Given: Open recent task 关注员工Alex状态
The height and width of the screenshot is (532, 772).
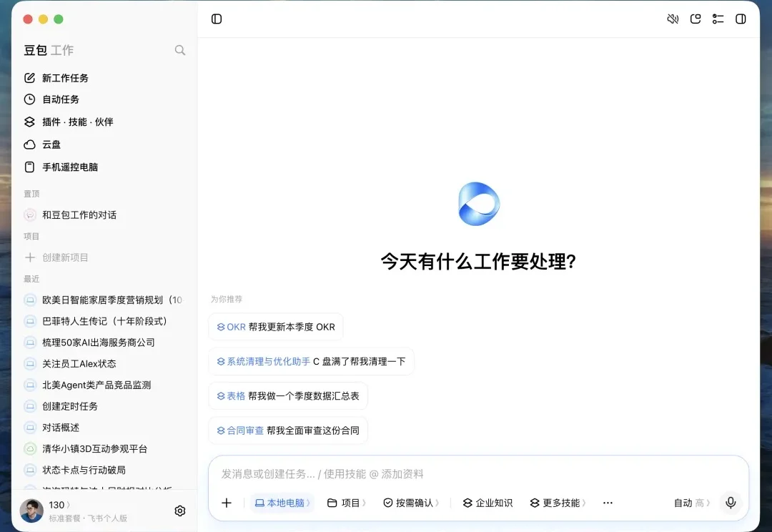Looking at the screenshot, I should coord(70,363).
